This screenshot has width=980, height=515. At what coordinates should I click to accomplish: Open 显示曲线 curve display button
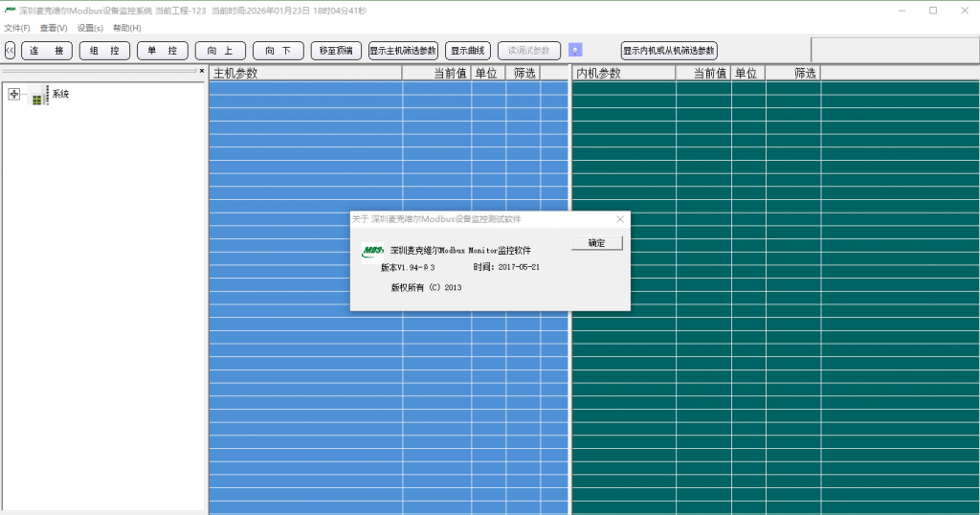pyautogui.click(x=468, y=51)
